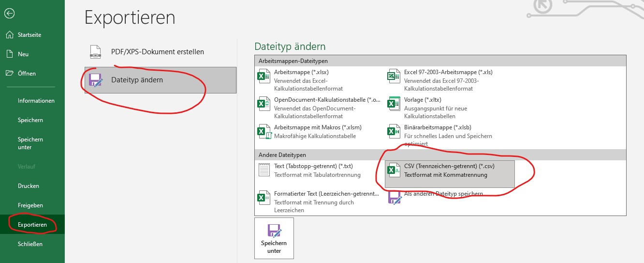The image size is (644, 263).
Task: Open the Startseite home page
Action: coord(29,35)
